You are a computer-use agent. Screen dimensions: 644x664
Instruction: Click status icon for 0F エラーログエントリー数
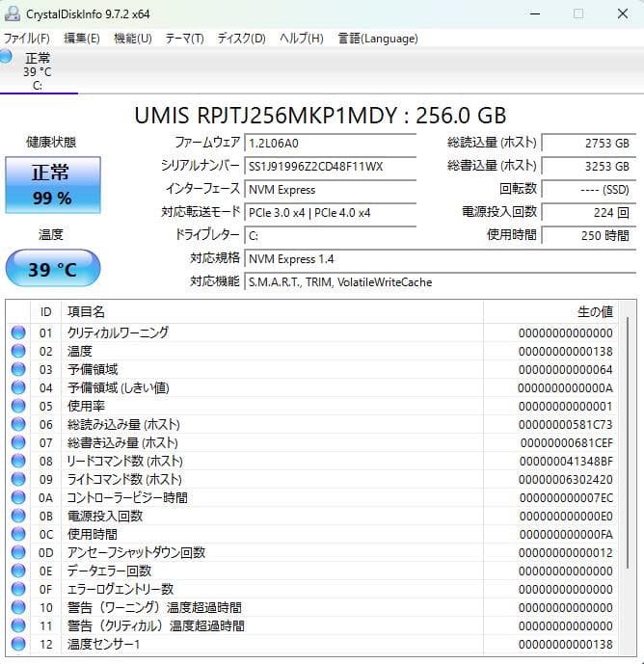pos(18,589)
